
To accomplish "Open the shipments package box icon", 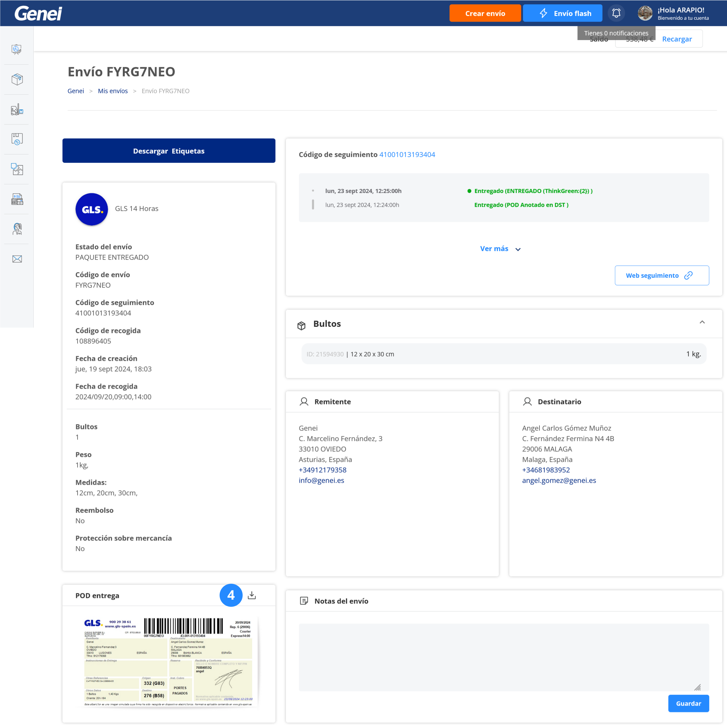I will pyautogui.click(x=17, y=79).
